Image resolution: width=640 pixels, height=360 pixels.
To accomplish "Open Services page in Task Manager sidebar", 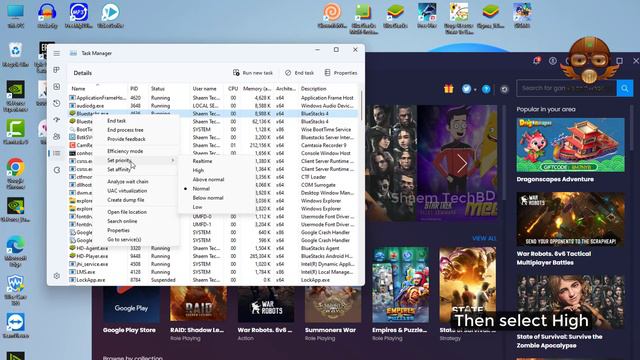I will click(x=56, y=170).
